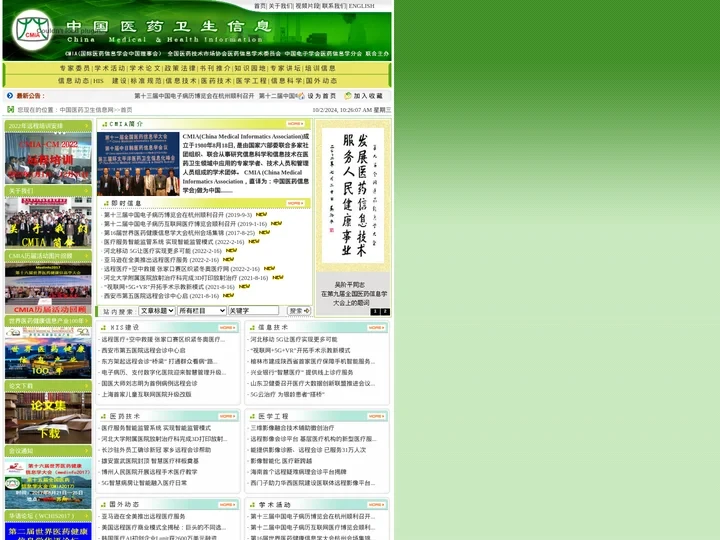Image resolution: width=720 pixels, height=540 pixels.
Task: Select slide 2 of the calligraphy slideshow
Action: tap(385, 312)
